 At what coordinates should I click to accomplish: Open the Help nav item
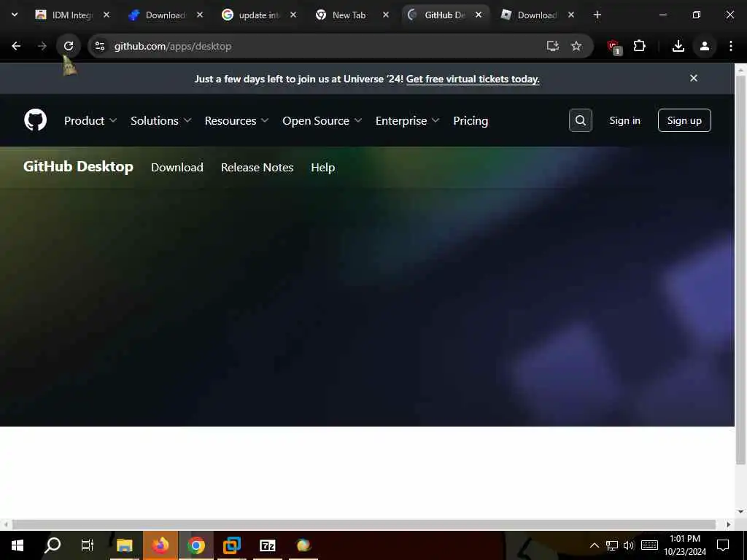coord(323,167)
